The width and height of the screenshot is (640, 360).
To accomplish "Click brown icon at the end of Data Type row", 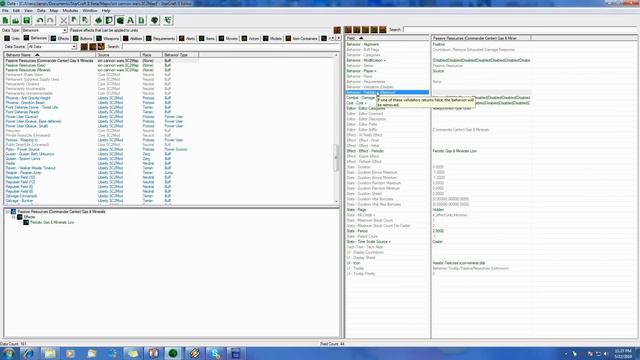I will [x=337, y=30].
